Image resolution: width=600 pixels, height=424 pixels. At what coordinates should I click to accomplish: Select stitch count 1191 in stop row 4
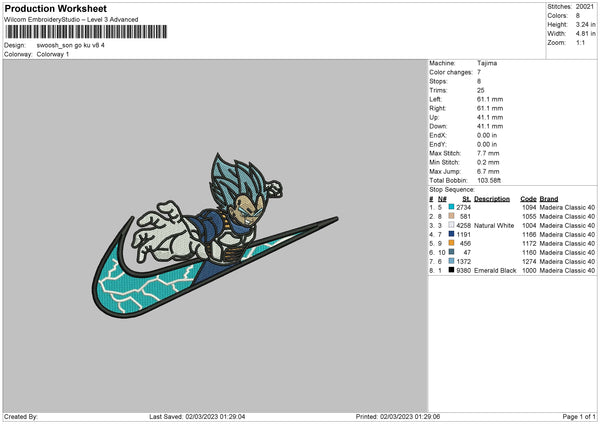point(464,235)
